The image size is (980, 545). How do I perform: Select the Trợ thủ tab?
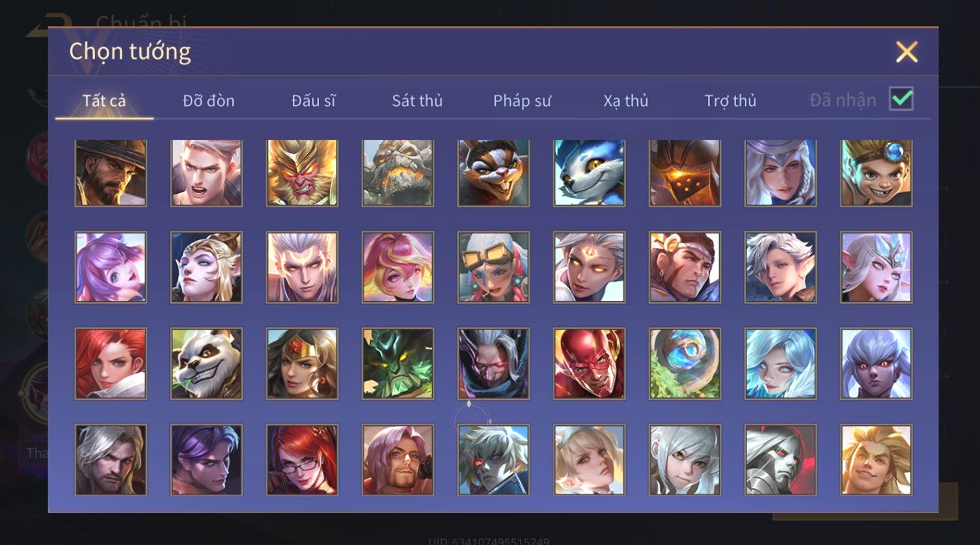730,101
